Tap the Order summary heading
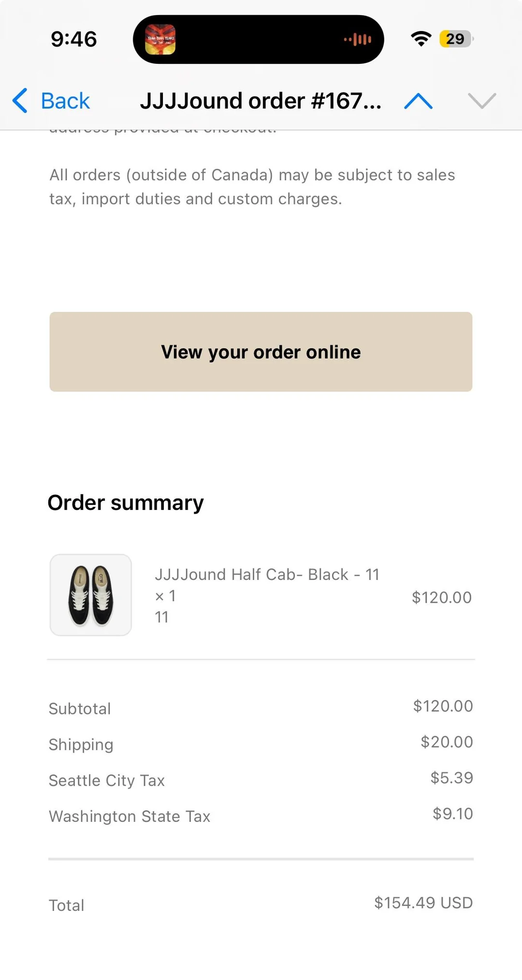The width and height of the screenshot is (522, 980). pos(126,503)
